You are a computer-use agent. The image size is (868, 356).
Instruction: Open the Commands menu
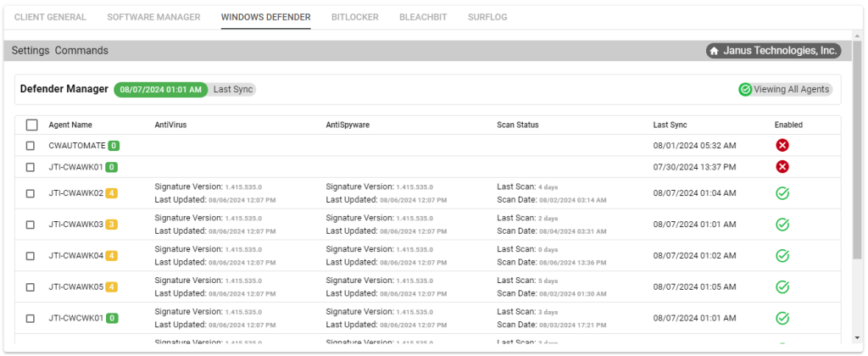81,50
